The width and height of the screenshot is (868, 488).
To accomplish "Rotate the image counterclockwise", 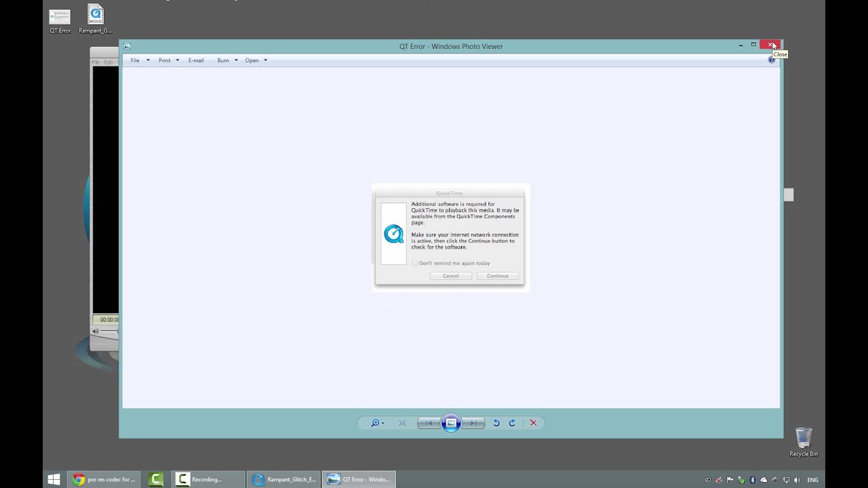I will click(x=496, y=423).
